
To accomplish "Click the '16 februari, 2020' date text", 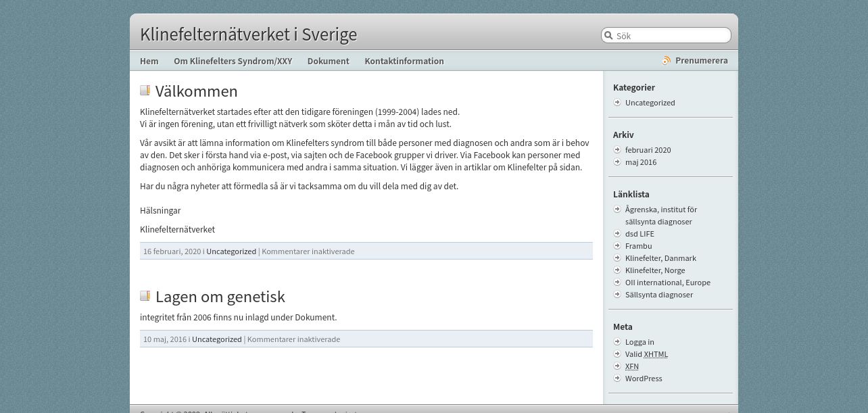I will pyautogui.click(x=172, y=251).
